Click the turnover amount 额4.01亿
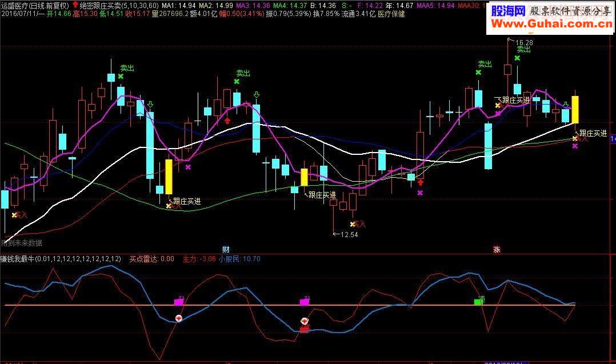This screenshot has height=364, width=616. tap(203, 14)
